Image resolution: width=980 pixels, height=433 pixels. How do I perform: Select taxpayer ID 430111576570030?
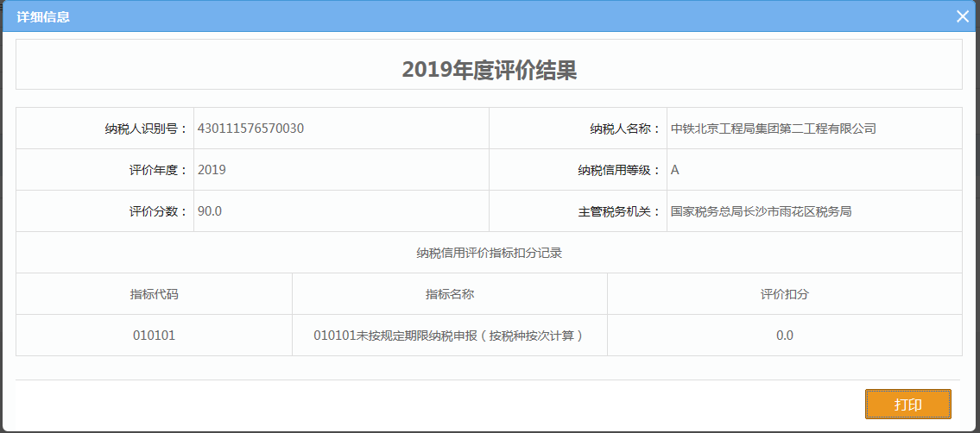(250, 129)
